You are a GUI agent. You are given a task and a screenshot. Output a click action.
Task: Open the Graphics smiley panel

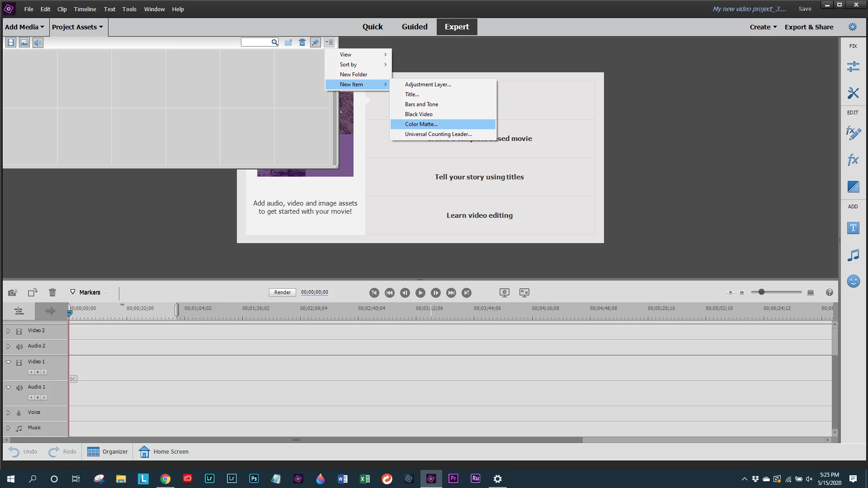click(x=853, y=281)
